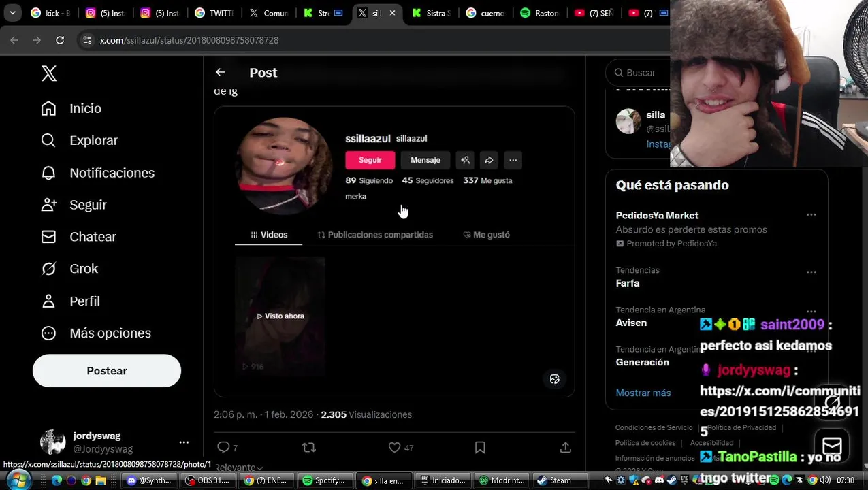Viewport: 868px width, 490px height.
Task: Open Windows Start button
Action: [18, 480]
